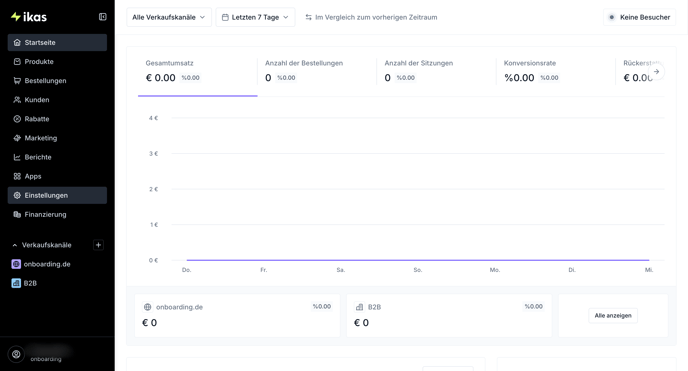Open Rabatte discounts page

pos(57,119)
